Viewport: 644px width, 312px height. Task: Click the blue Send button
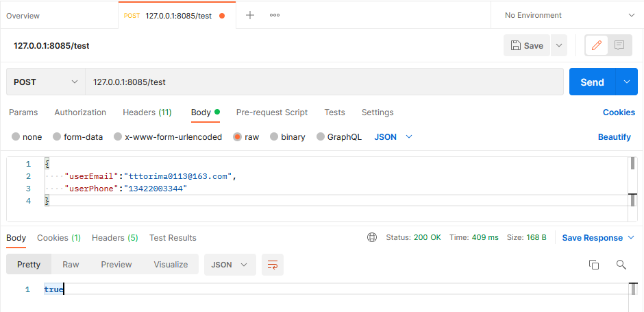tap(592, 82)
